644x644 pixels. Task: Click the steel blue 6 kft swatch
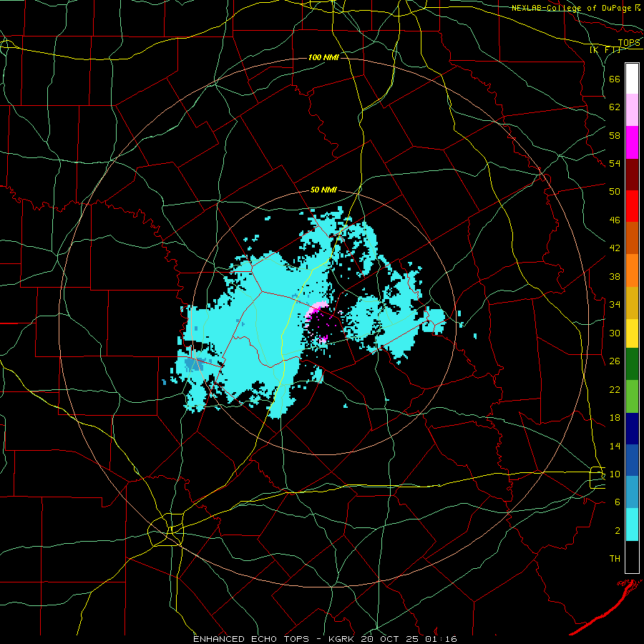(x=632, y=492)
